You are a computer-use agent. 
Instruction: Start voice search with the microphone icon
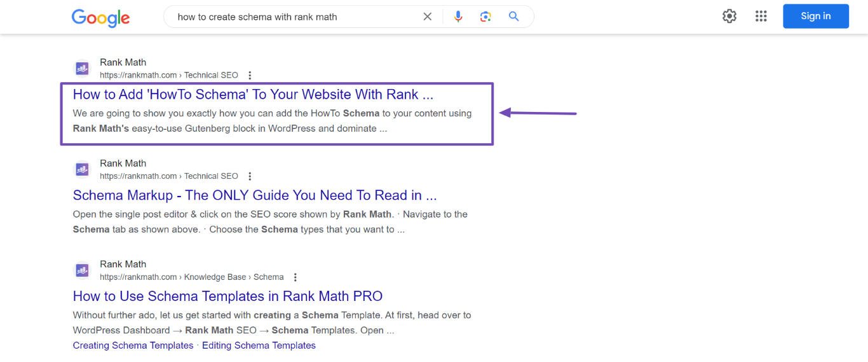pos(458,17)
